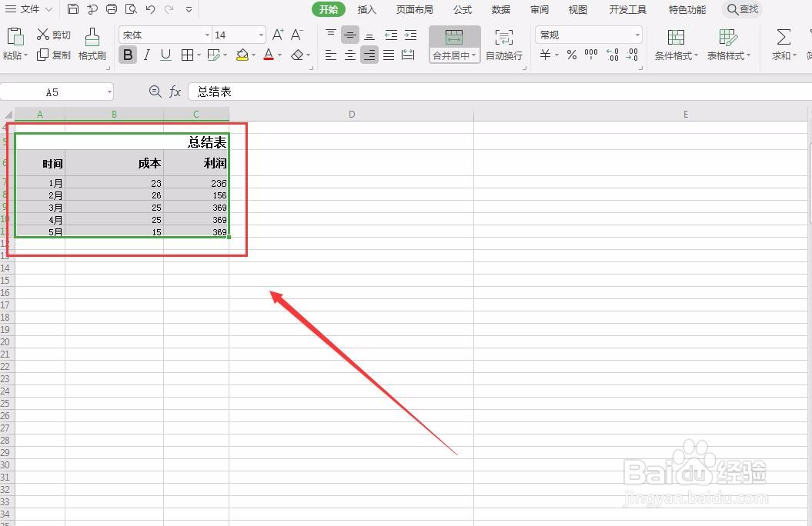Switch to the 页面布局 tab
Viewport: 812px width, 526px height.
pos(414,9)
